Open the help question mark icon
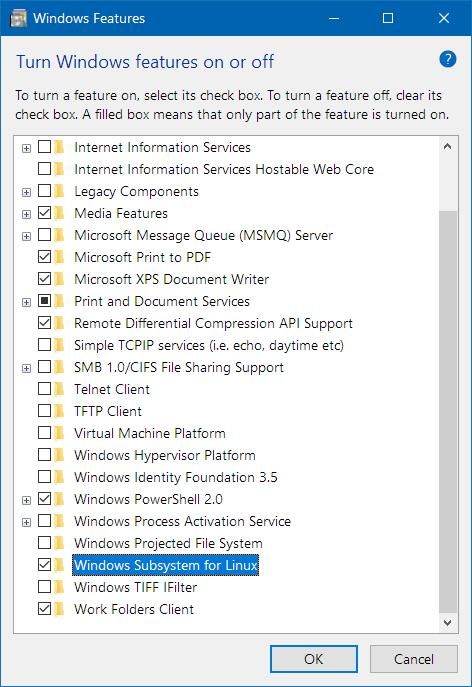Screen dimensions: 472x687 click(447, 59)
